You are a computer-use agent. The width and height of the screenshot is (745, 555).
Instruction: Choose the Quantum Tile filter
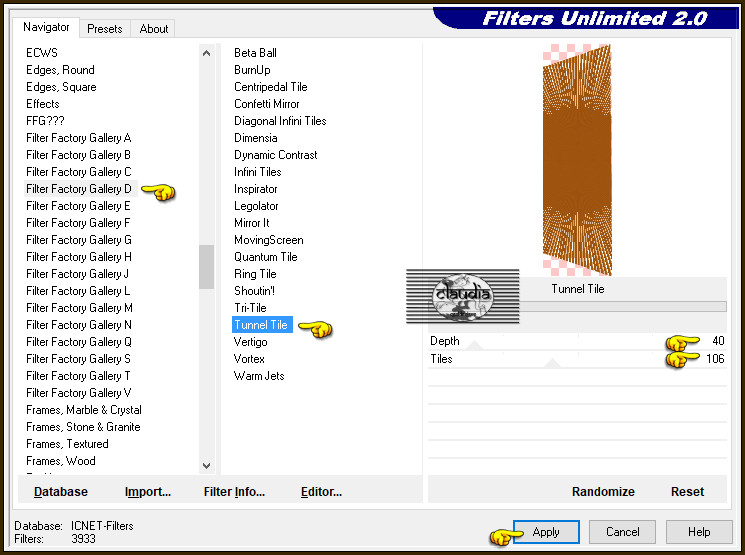click(x=266, y=257)
